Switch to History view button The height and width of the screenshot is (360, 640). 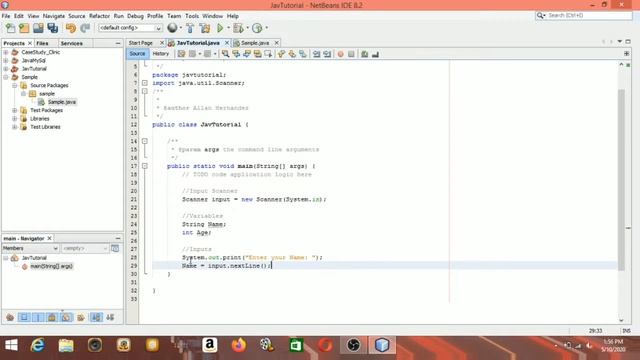pyautogui.click(x=160, y=53)
